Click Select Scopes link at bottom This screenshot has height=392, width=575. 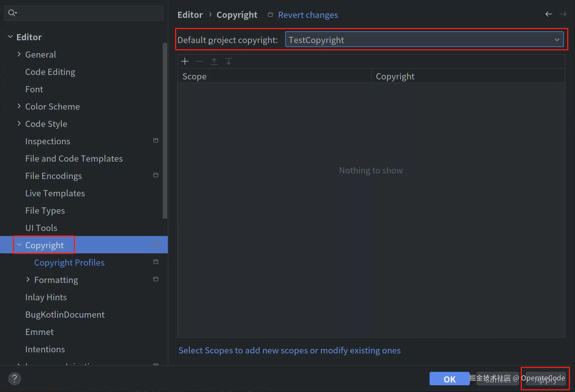point(289,350)
